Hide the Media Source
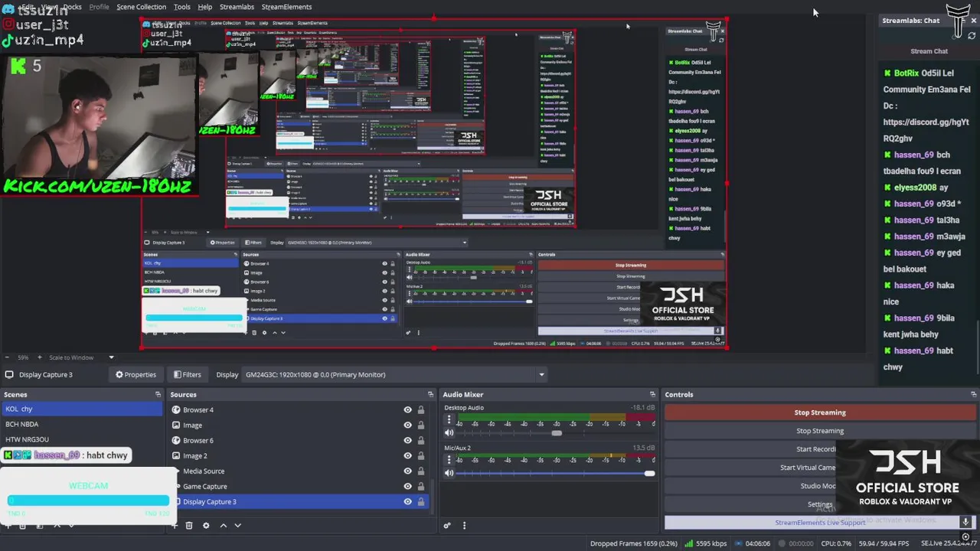The image size is (980, 551). [x=407, y=471]
